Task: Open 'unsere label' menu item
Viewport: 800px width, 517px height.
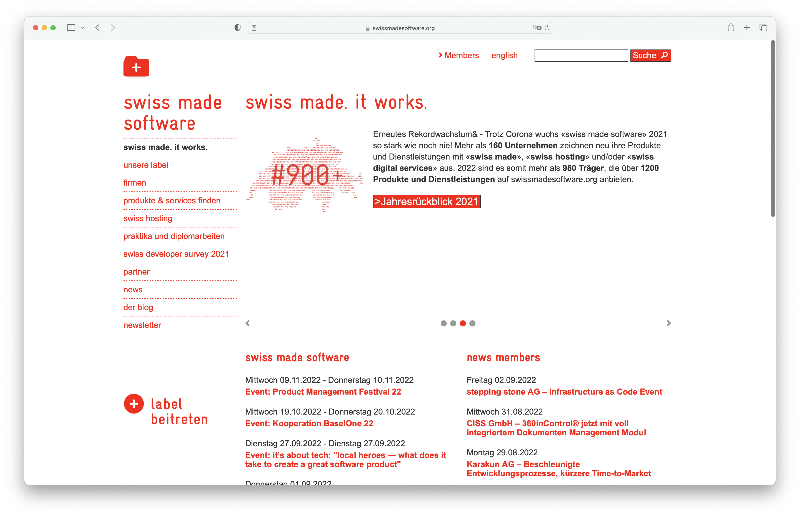Action: 146,165
